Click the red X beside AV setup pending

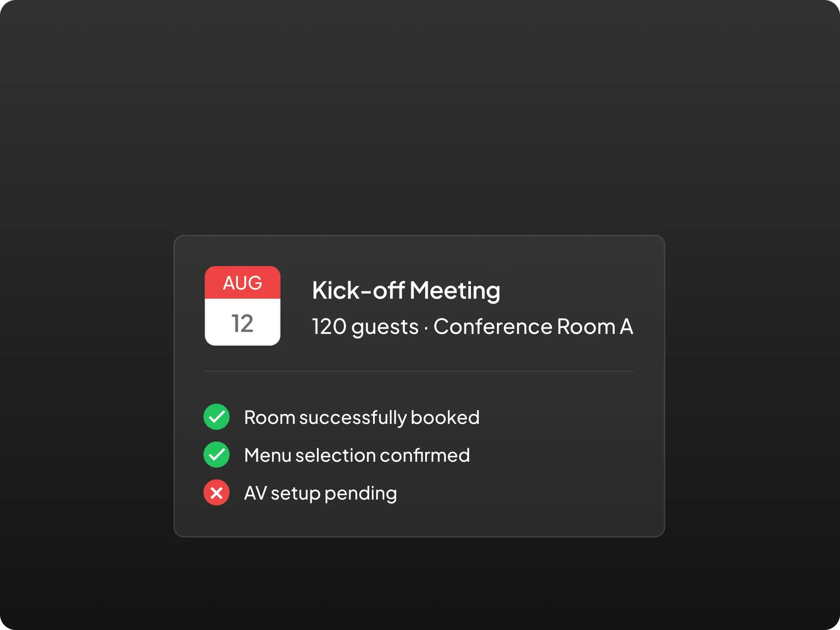217,493
